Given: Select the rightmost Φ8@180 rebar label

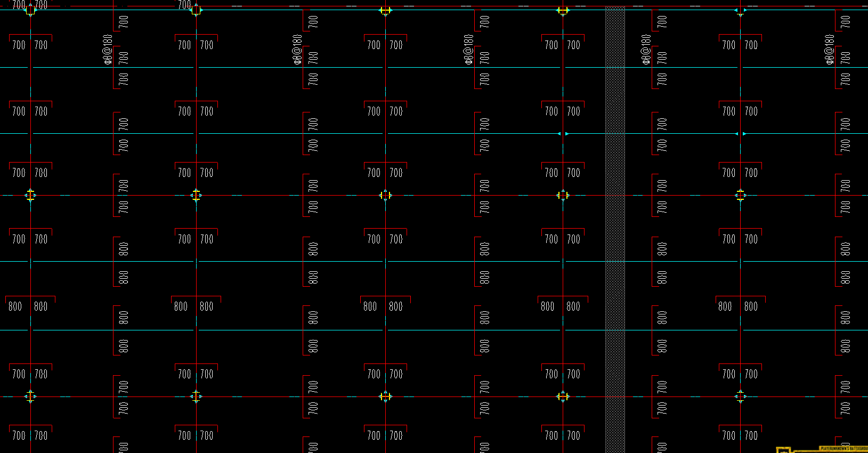Looking at the screenshot, I should tap(830, 50).
